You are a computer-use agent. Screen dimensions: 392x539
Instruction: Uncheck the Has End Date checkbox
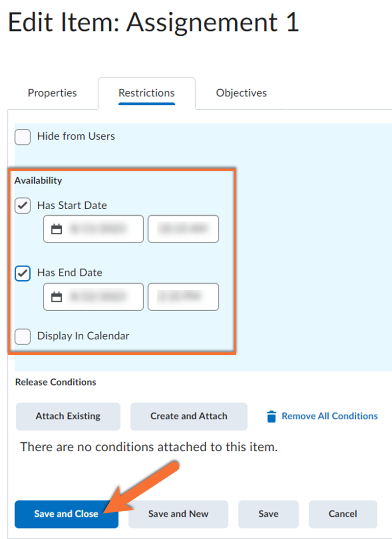pos(23,273)
